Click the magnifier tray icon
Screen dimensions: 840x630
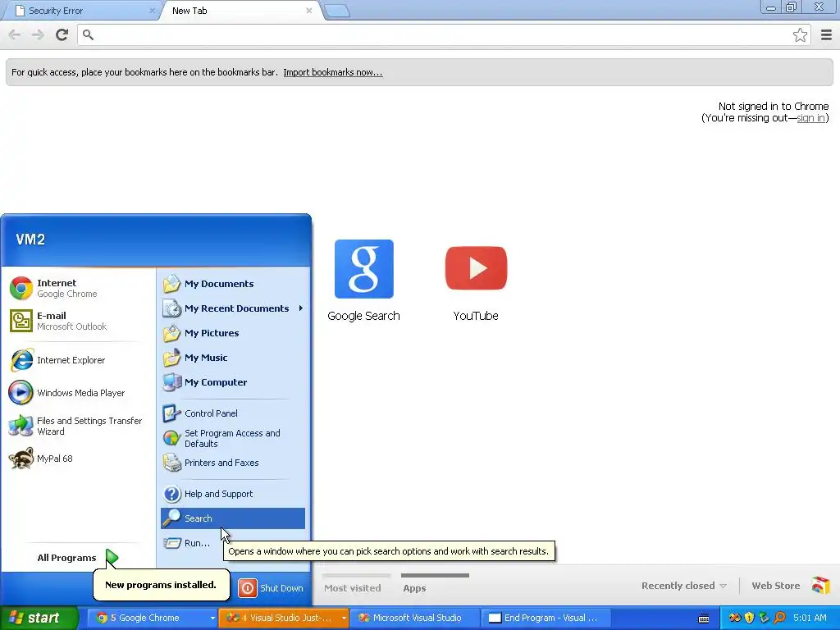pos(779,618)
